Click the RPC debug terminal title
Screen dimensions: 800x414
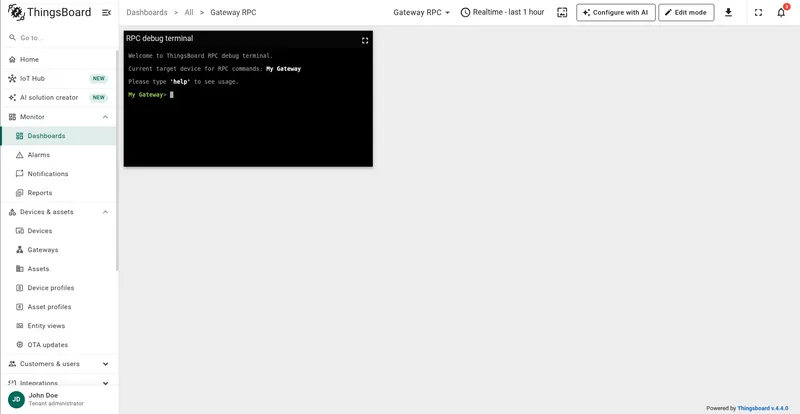160,38
